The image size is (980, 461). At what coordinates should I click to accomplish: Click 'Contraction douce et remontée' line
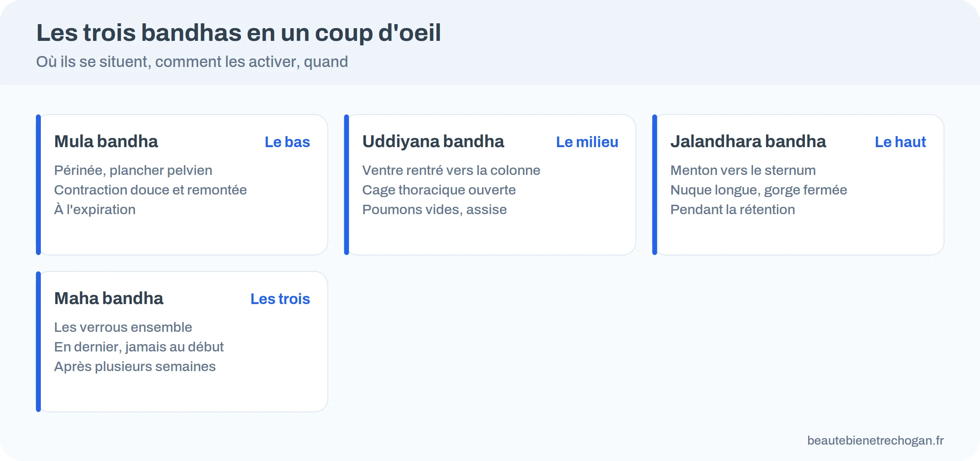pos(150,190)
